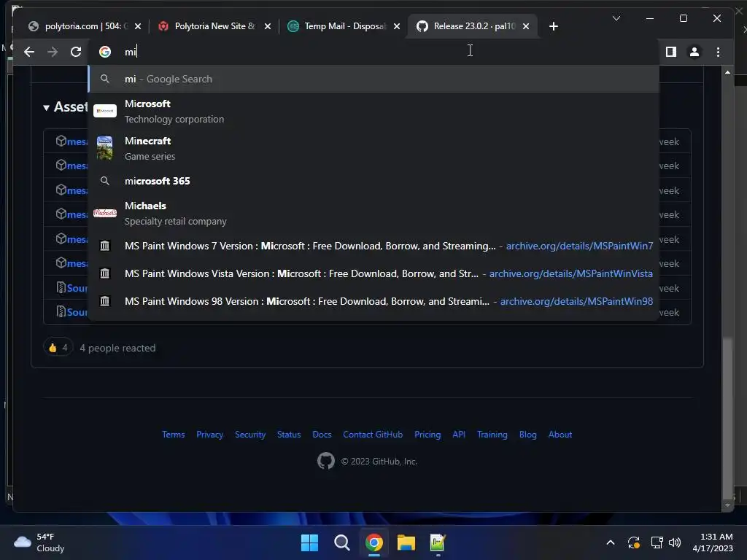747x560 pixels.
Task: Select the 'microsoft 365' search suggestion
Action: pyautogui.click(x=373, y=181)
